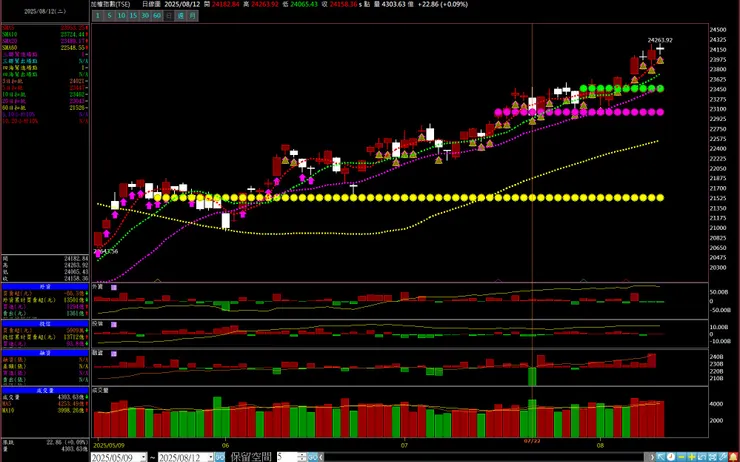Click the horizontal chart scrollbar track
The height and width of the screenshot is (462, 740).
coord(484,457)
